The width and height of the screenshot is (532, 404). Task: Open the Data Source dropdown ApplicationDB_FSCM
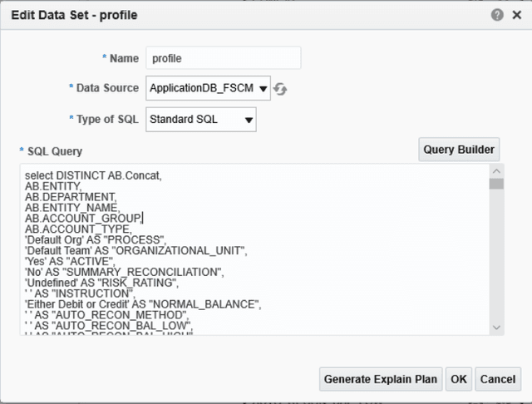click(208, 88)
